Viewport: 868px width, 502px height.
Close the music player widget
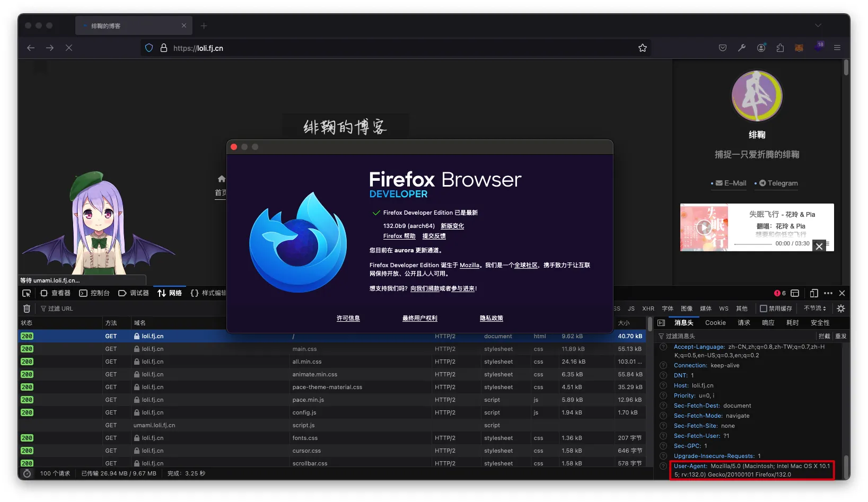pos(819,246)
